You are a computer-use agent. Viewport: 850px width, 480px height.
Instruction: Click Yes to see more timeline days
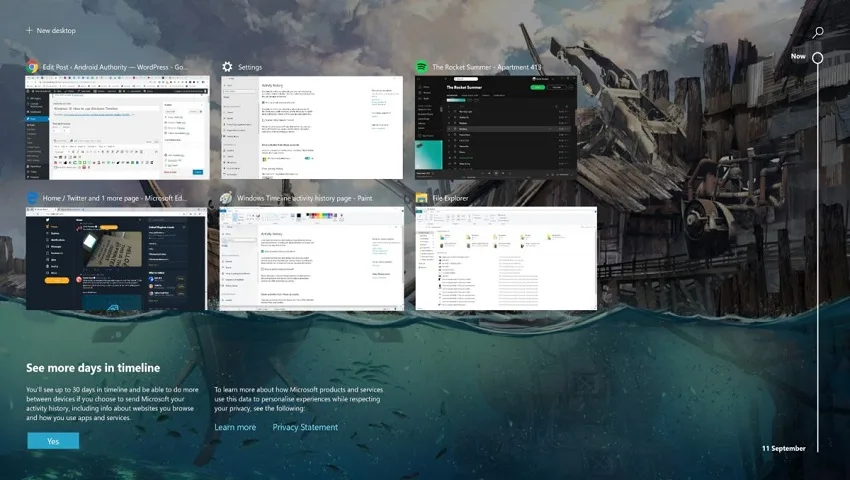[x=53, y=441]
